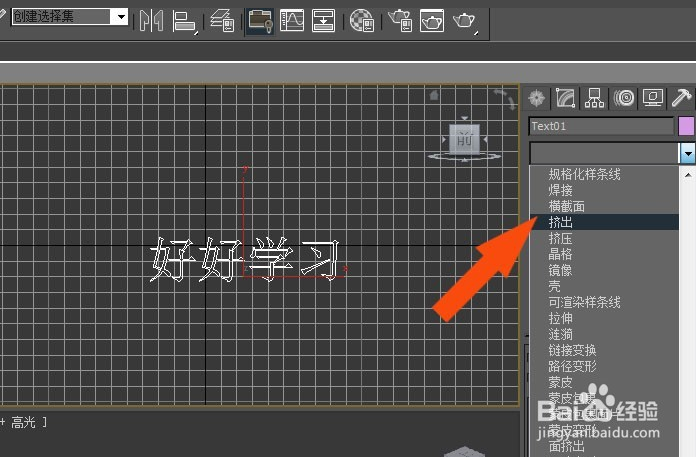Screen dimensions: 696x457
Task: Toggle the Graphite Modeling ribbon icon
Action: (260, 21)
